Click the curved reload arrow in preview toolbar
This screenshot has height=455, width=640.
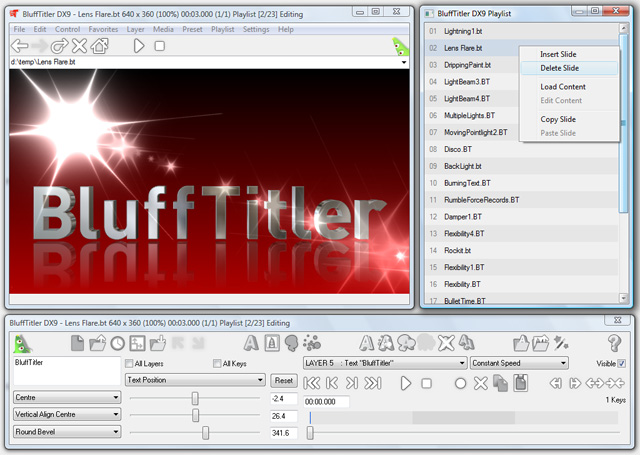60,46
